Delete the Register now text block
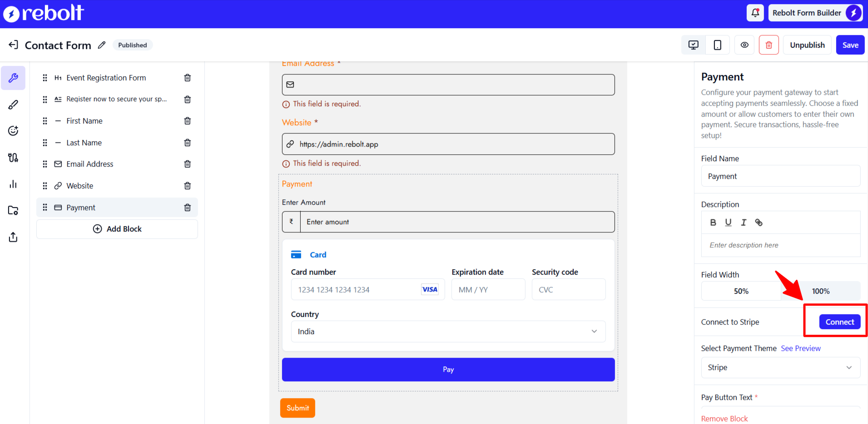Image resolution: width=868 pixels, height=424 pixels. tap(187, 99)
